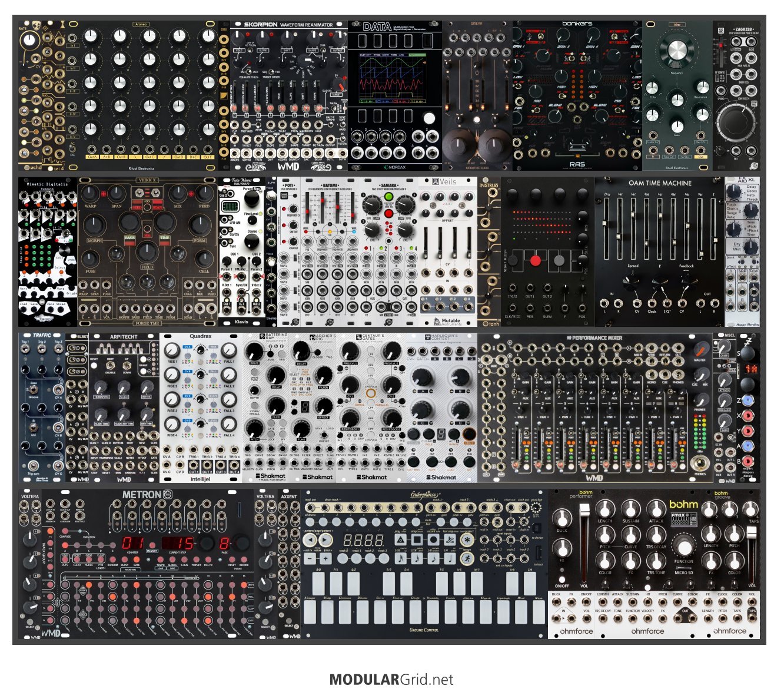Select the Skorpion Waveform Reanimator title
This screenshot has height=692, width=784.
point(288,25)
